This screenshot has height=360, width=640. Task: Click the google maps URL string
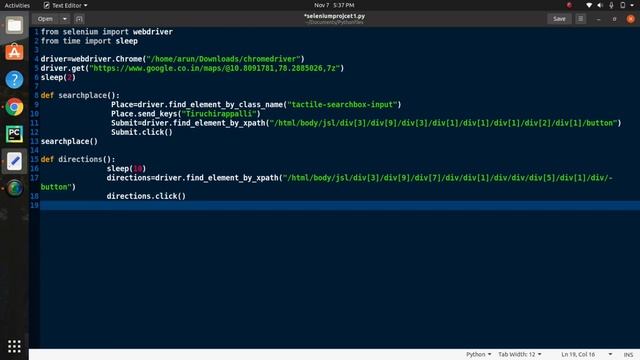click(x=214, y=68)
